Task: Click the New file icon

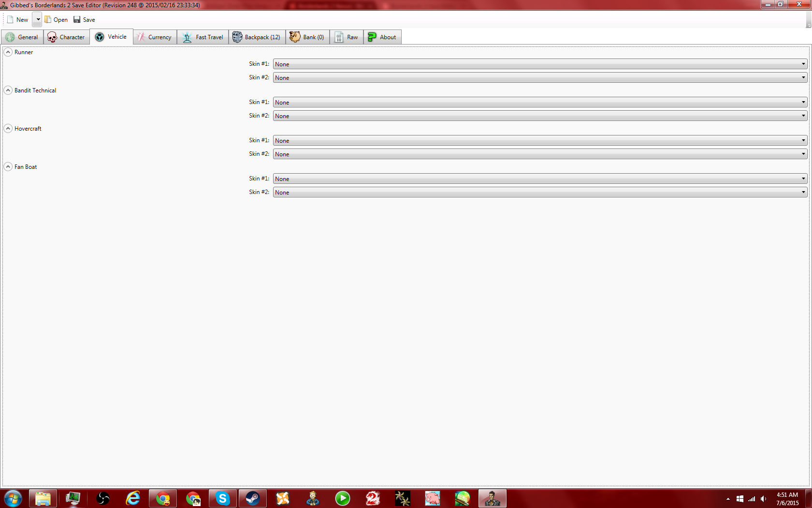Action: pyautogui.click(x=10, y=20)
